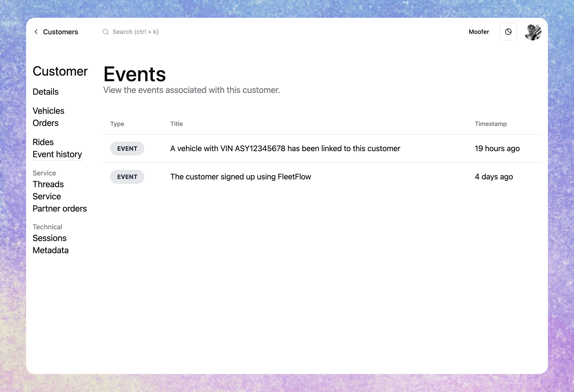This screenshot has width=574, height=392.
Task: Click EVENT badge on the VIN vehicle row
Action: pyautogui.click(x=127, y=149)
